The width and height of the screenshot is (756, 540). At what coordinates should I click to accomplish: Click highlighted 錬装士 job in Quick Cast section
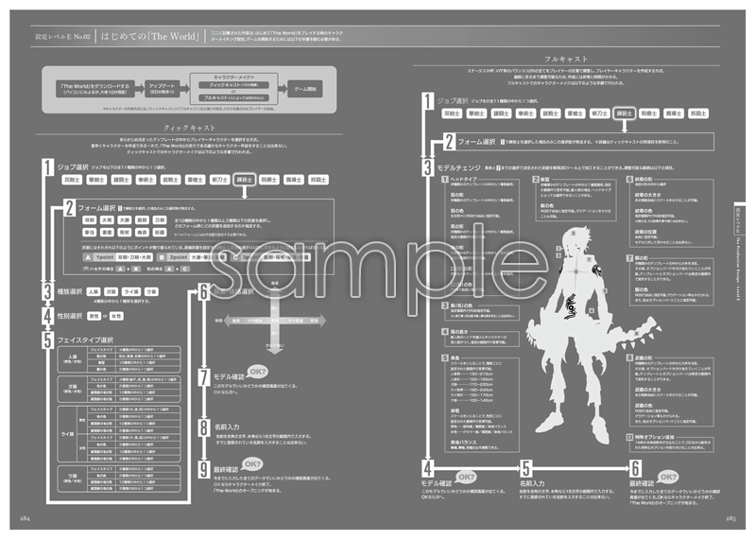(x=245, y=180)
